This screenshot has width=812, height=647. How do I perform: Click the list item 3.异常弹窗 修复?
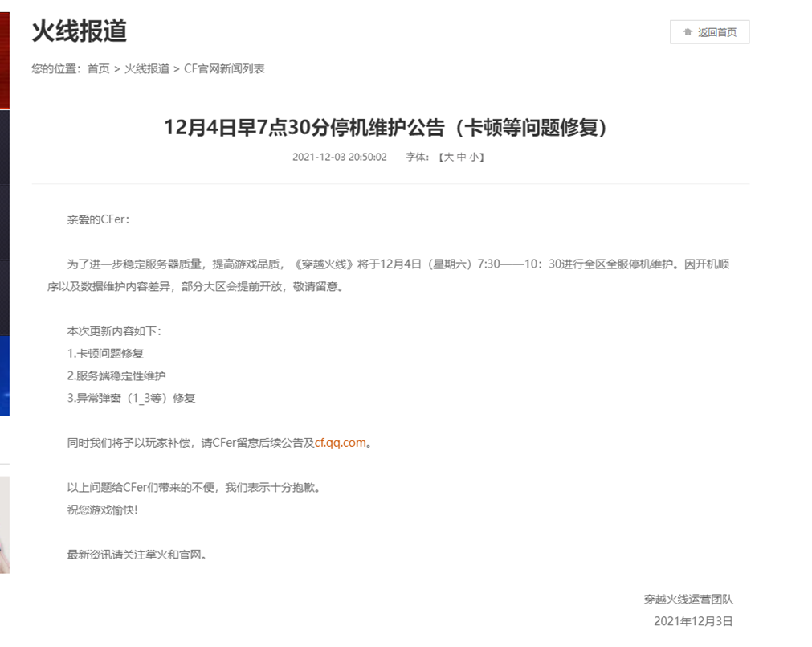132,399
